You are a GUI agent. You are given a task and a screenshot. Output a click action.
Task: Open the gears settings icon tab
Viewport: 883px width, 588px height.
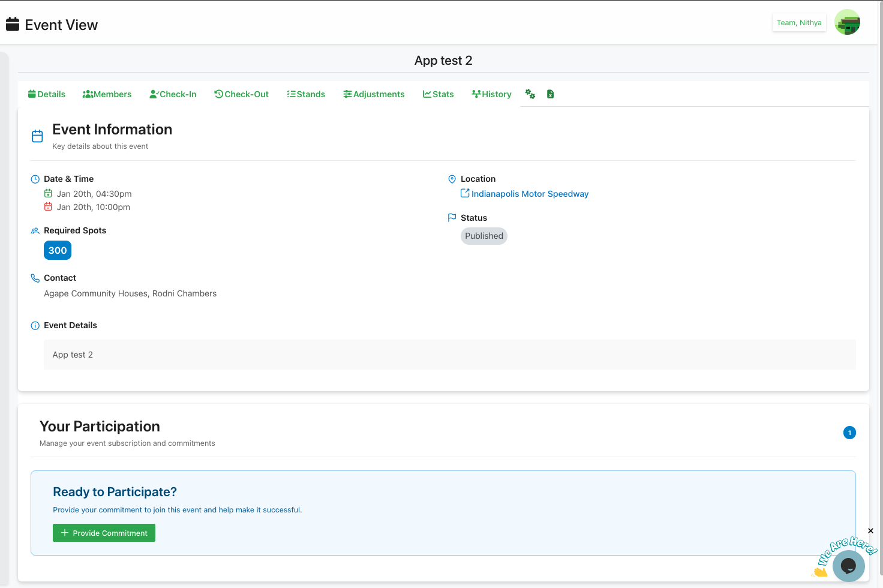[530, 94]
